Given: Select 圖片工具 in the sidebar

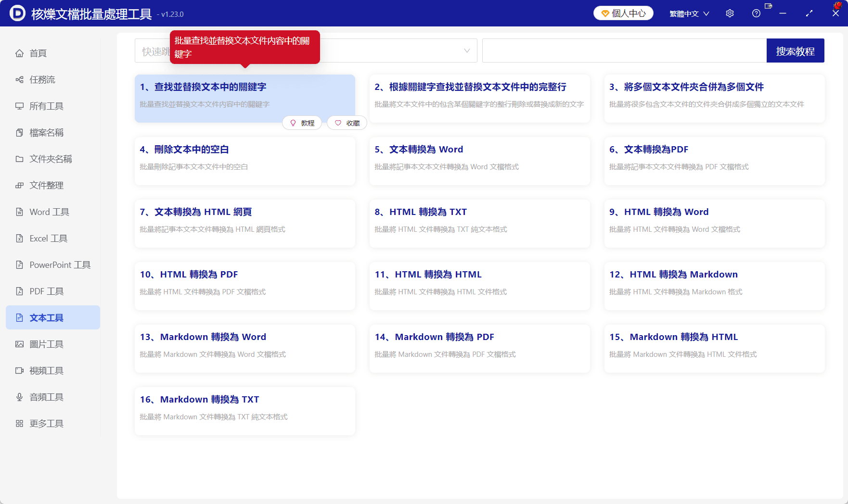Looking at the screenshot, I should click(x=53, y=344).
